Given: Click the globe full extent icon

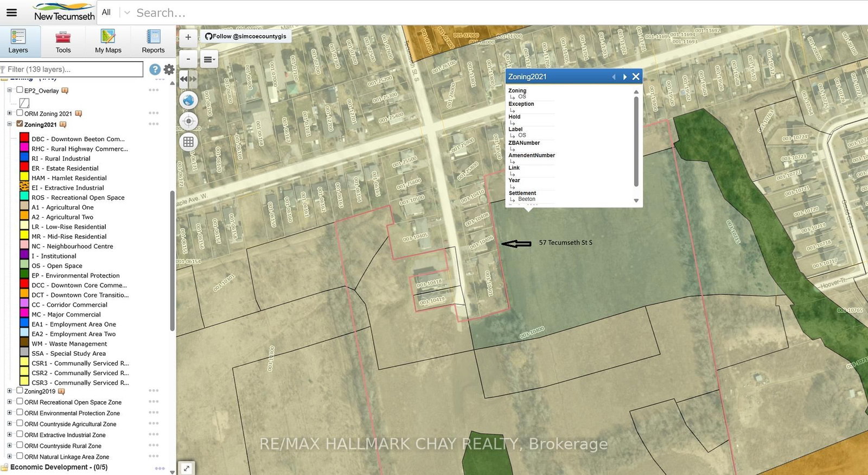Looking at the screenshot, I should [x=189, y=100].
